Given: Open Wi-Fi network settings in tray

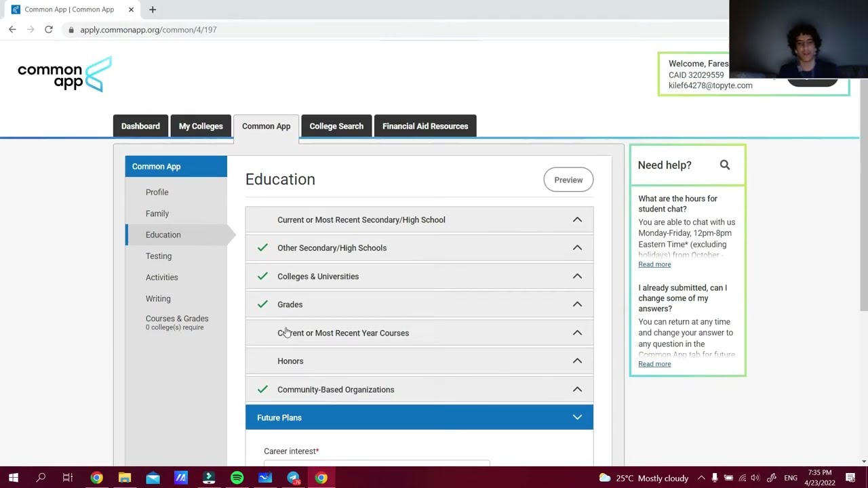Looking at the screenshot, I should [x=743, y=478].
